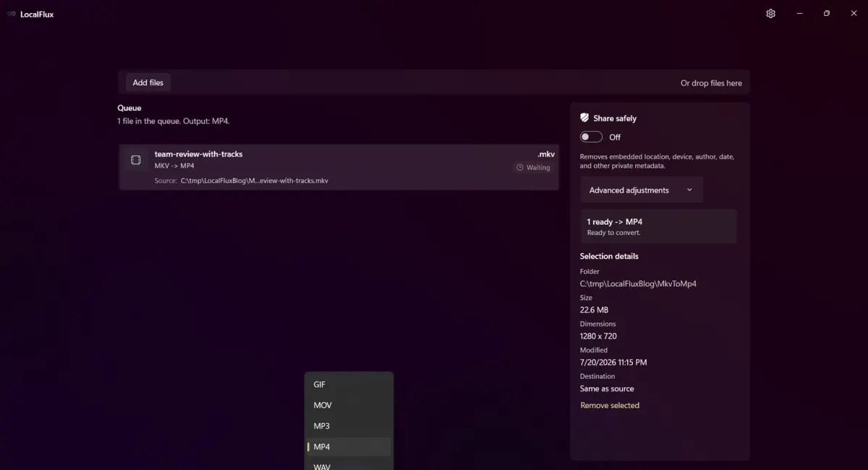Click the Remove selected link
868x470 pixels.
tap(610, 406)
